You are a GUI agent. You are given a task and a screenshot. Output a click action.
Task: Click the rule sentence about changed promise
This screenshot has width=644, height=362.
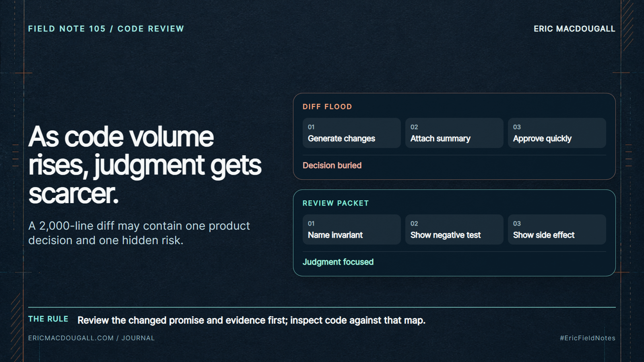click(x=252, y=320)
